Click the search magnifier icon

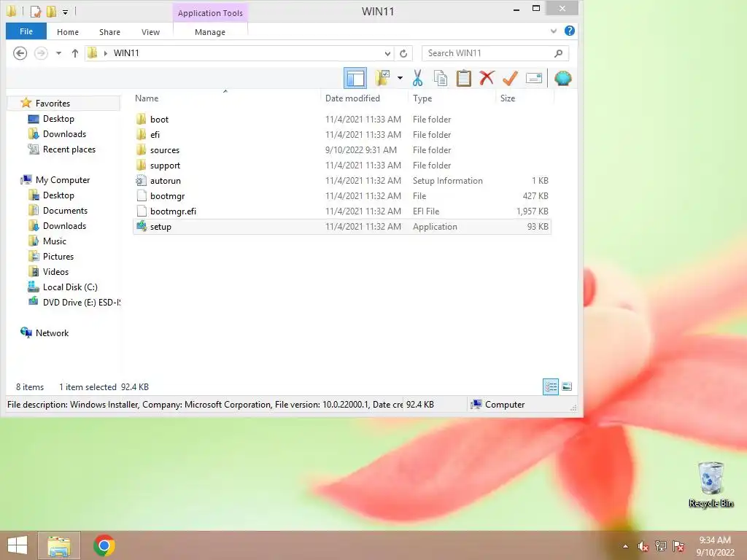click(x=558, y=53)
